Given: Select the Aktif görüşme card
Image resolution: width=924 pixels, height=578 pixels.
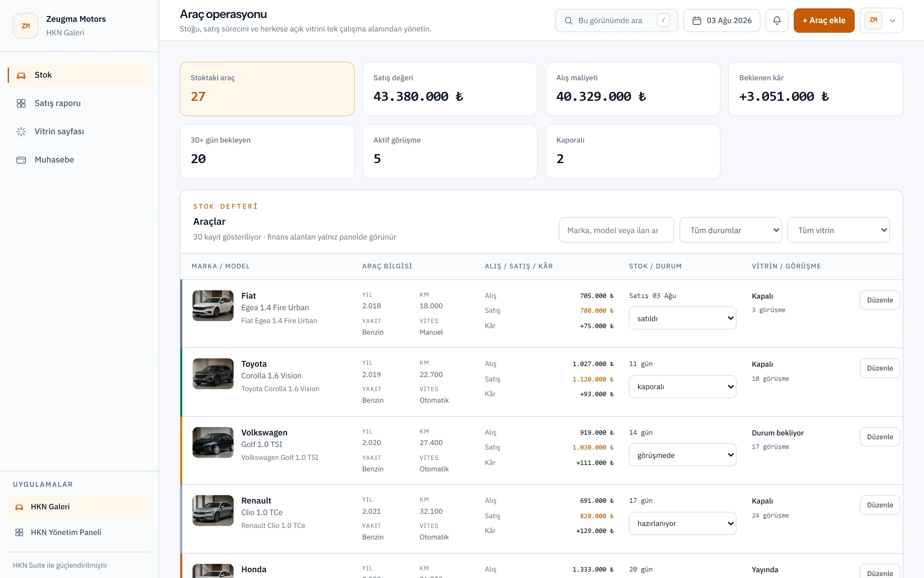Looking at the screenshot, I should [450, 152].
